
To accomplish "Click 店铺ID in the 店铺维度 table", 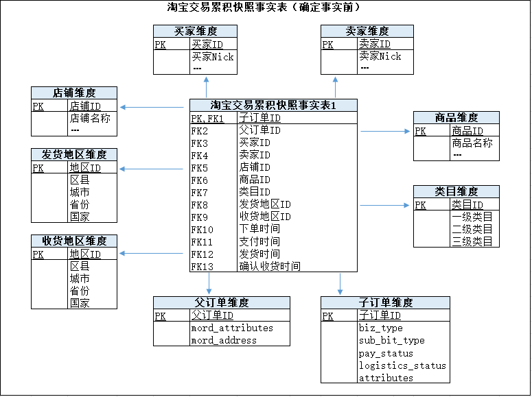I will pyautogui.click(x=85, y=106).
